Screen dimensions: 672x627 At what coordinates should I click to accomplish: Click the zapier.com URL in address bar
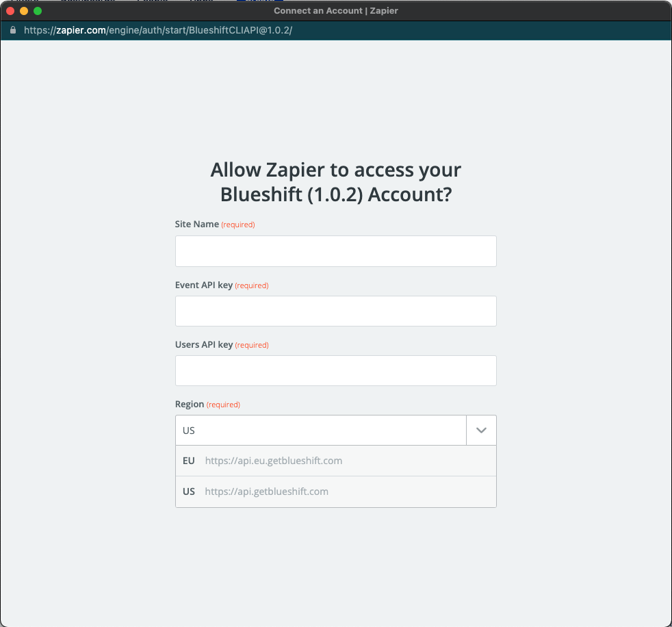157,30
